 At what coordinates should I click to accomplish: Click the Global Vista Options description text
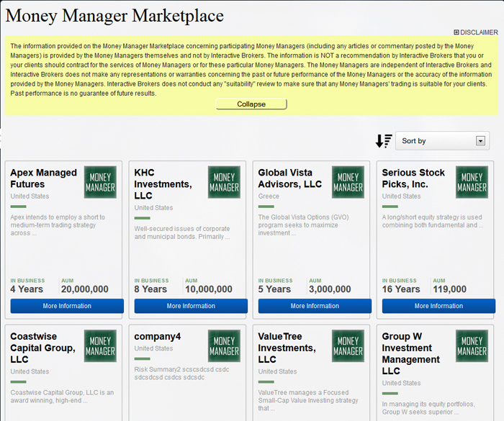pos(303,225)
